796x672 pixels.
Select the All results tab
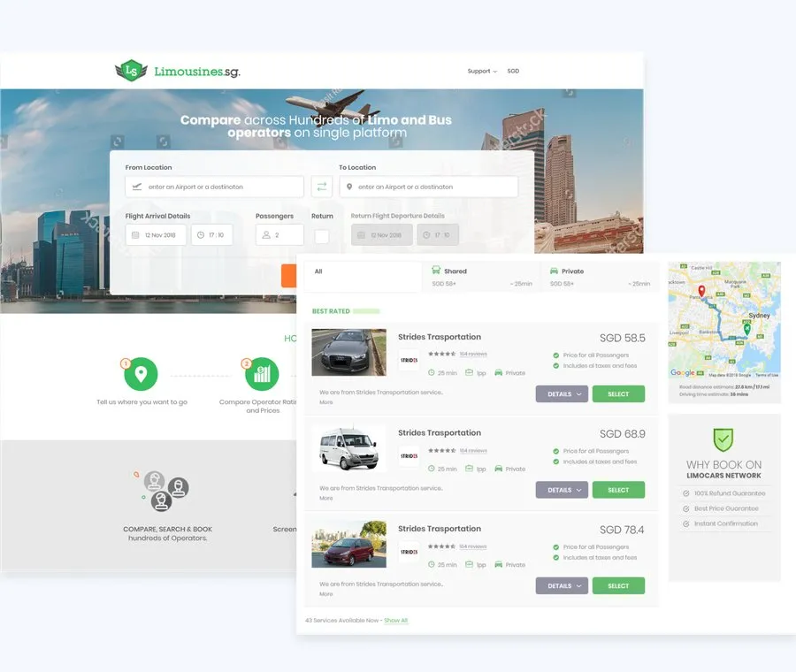coord(363,277)
